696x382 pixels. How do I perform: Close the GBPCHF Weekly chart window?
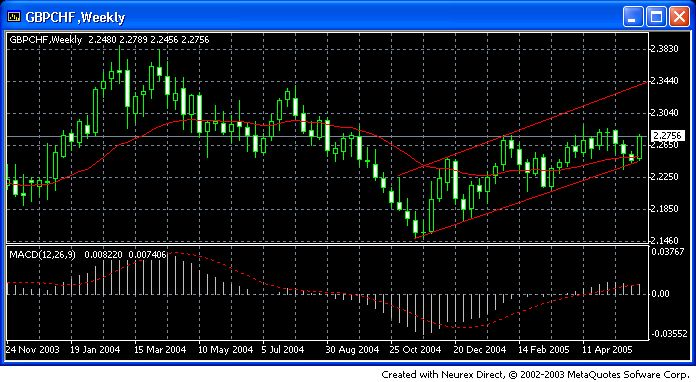point(679,17)
